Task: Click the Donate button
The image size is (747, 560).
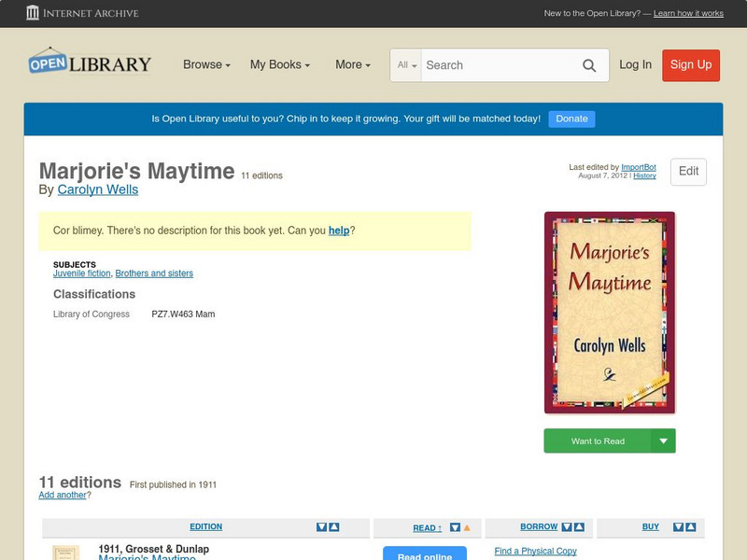Action: pos(571,119)
